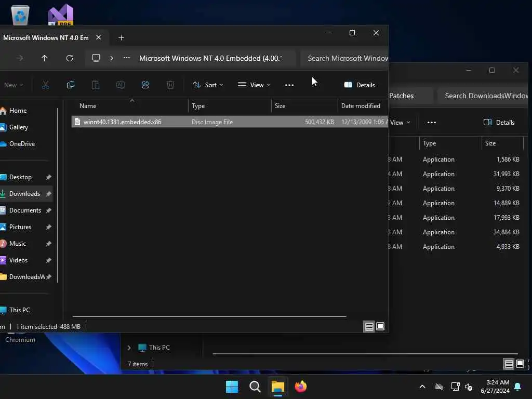Open Music in the navigation pane

(27, 244)
